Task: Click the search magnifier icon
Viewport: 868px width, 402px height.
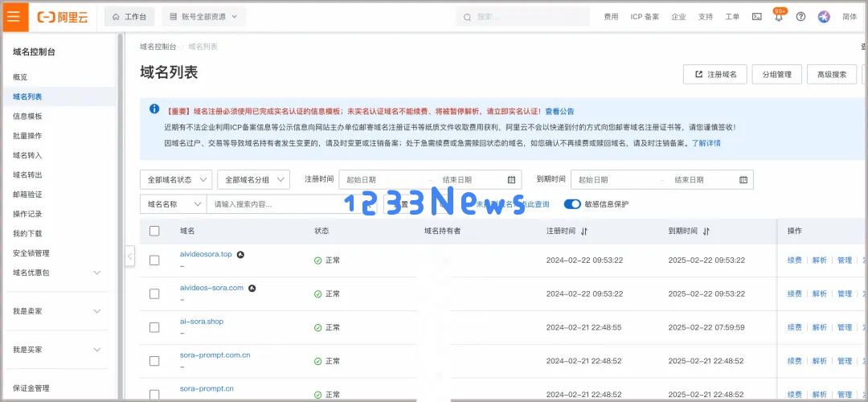Action: tap(467, 17)
